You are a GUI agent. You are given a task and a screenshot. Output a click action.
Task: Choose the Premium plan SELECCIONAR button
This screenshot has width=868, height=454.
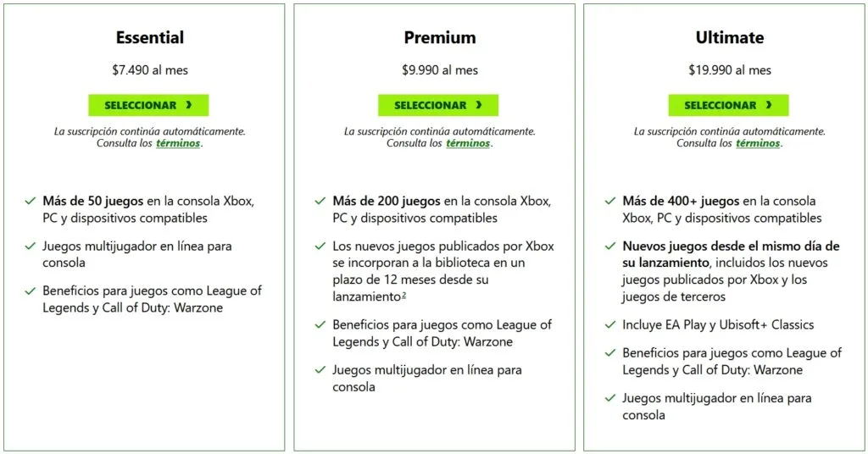coord(438,105)
